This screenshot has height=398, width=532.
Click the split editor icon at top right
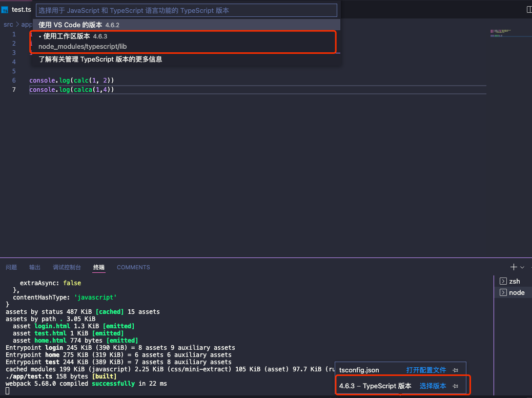pos(529,10)
